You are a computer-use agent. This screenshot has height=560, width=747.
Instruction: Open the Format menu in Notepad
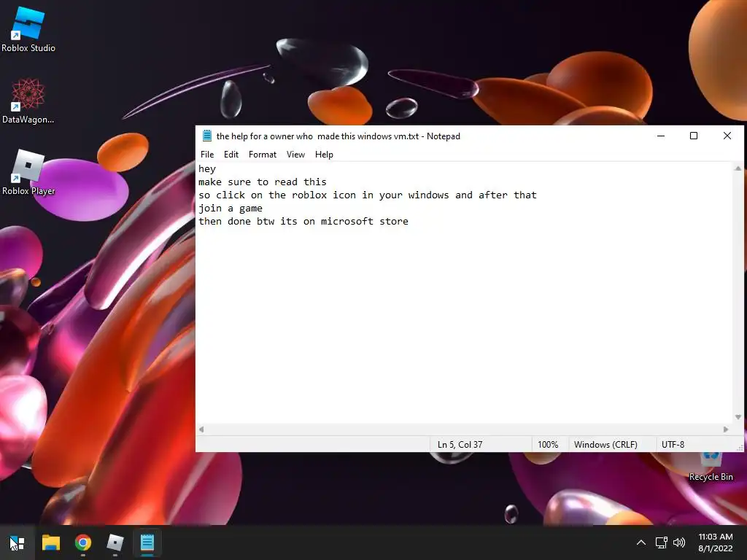(x=263, y=155)
